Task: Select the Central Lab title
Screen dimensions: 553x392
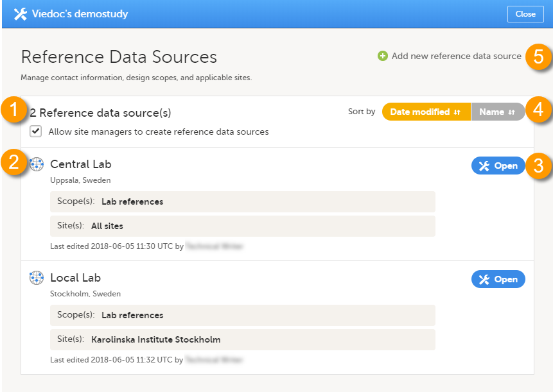Action: coord(80,165)
